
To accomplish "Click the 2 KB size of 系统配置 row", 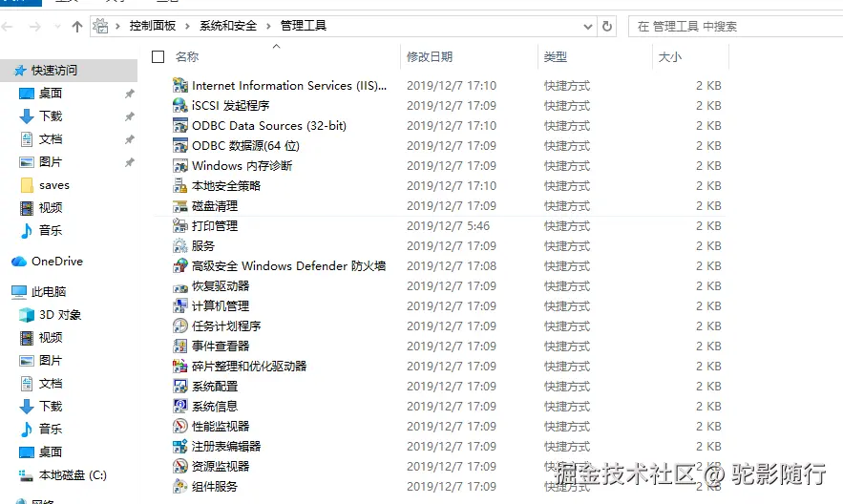I will coord(708,387).
